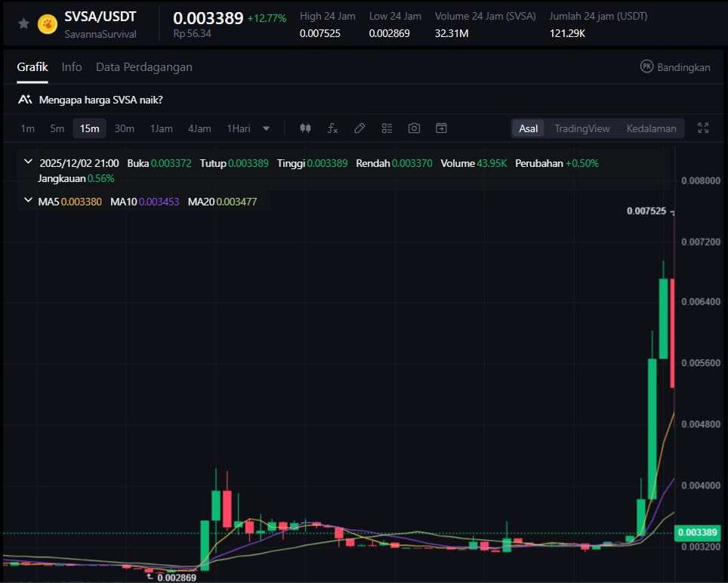
Task: Click the SavannaSurvival coin logo
Action: (x=48, y=24)
